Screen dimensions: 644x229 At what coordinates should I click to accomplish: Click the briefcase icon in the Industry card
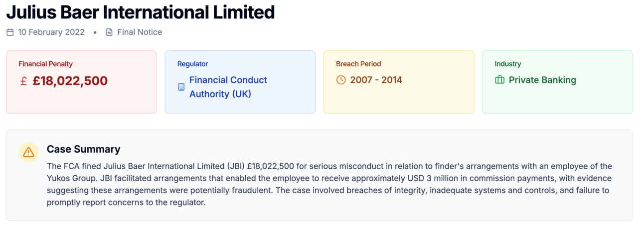pos(499,80)
